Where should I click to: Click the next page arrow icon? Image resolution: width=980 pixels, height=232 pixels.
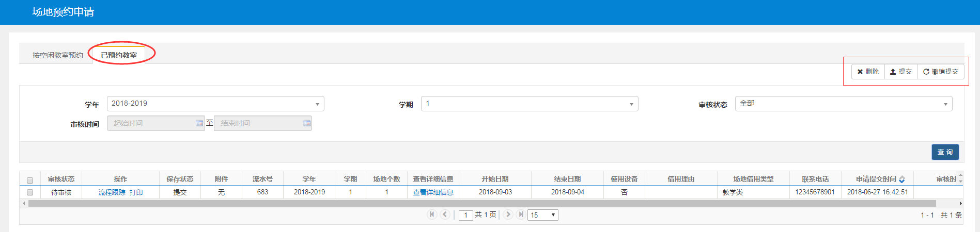click(x=508, y=214)
